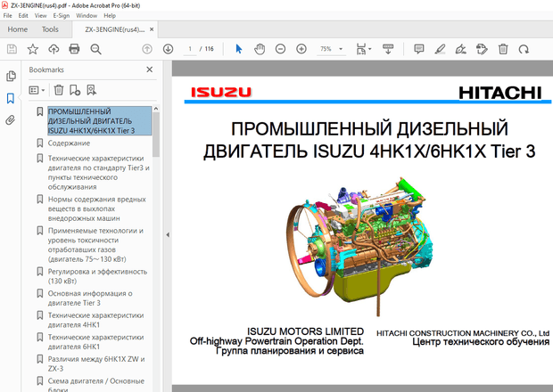This screenshot has width=553, height=392.
Task: Zoom in with plus button
Action: [301, 49]
